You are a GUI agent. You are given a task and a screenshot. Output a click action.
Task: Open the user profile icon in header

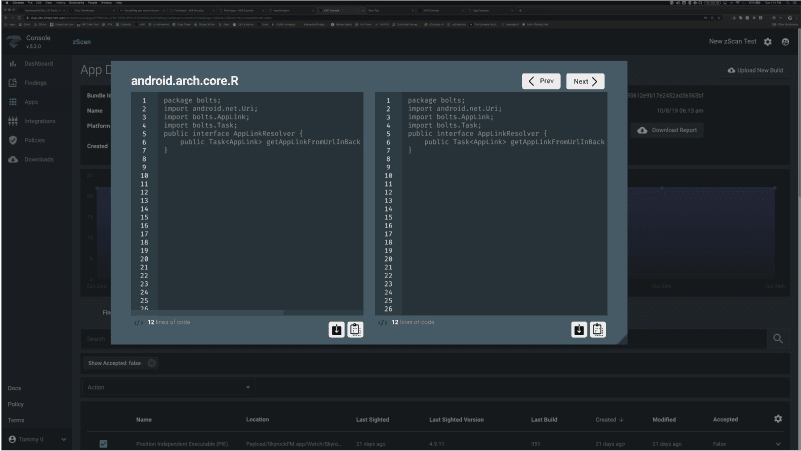pyautogui.click(x=785, y=42)
